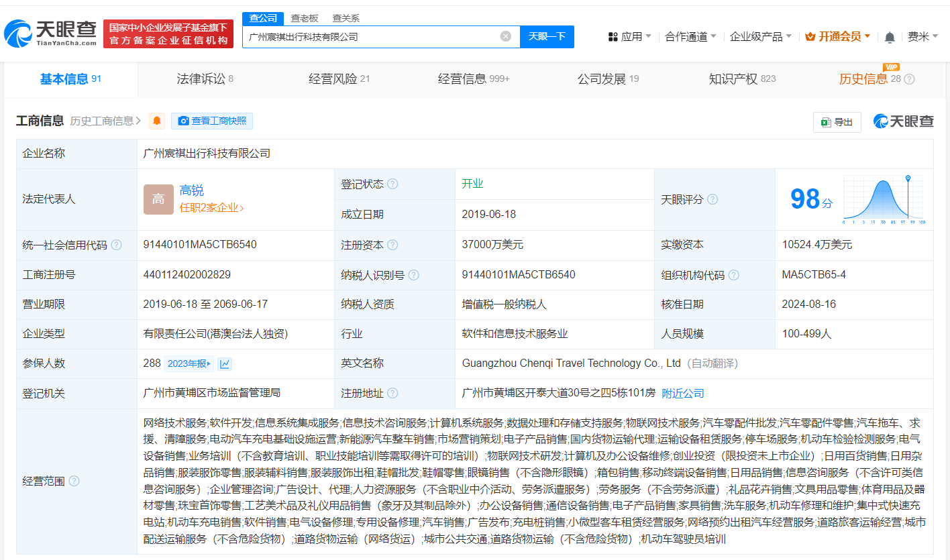Image resolution: width=950 pixels, height=560 pixels.
Task: Open the 附近公司 link
Action: point(683,393)
